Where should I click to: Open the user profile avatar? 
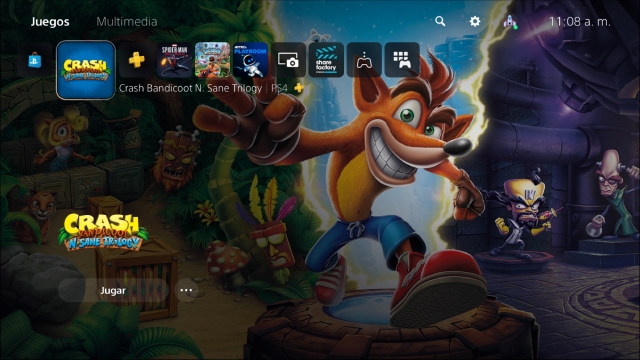tap(510, 21)
